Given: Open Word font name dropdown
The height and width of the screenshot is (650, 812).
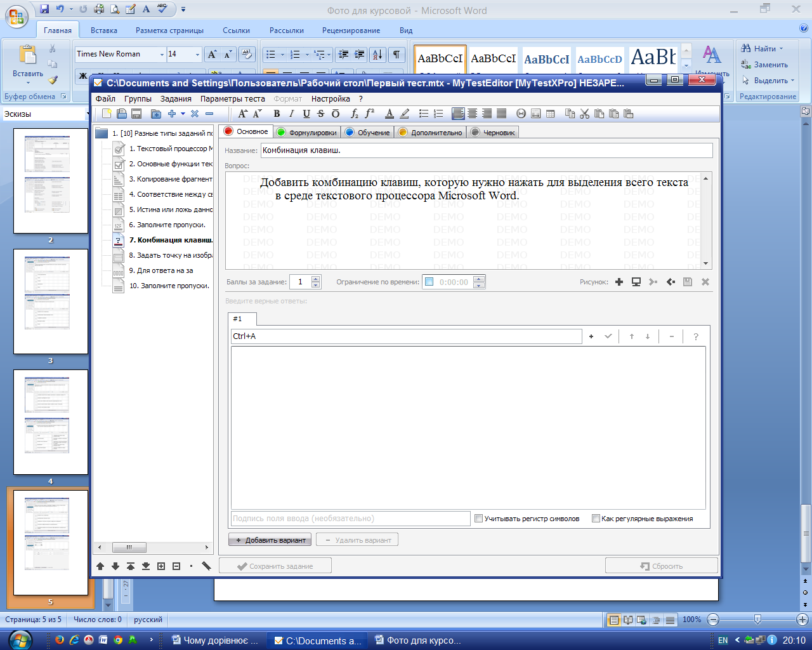Looking at the screenshot, I should (x=162, y=55).
